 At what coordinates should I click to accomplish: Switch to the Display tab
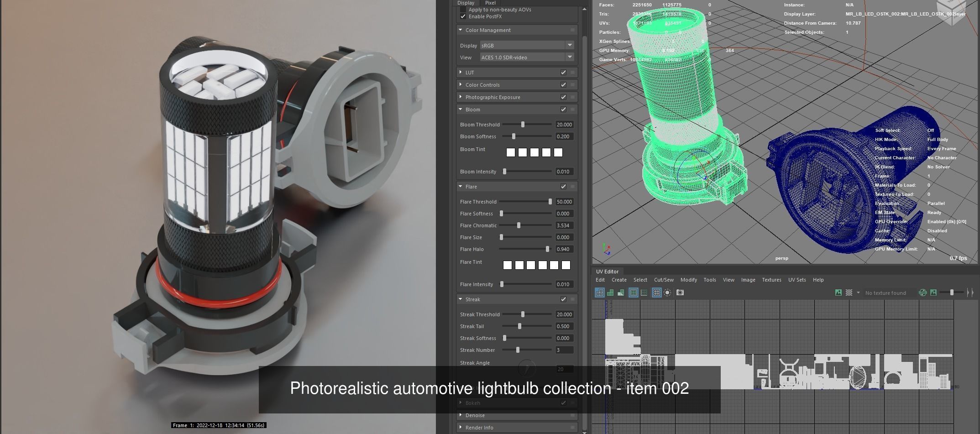coord(466,3)
